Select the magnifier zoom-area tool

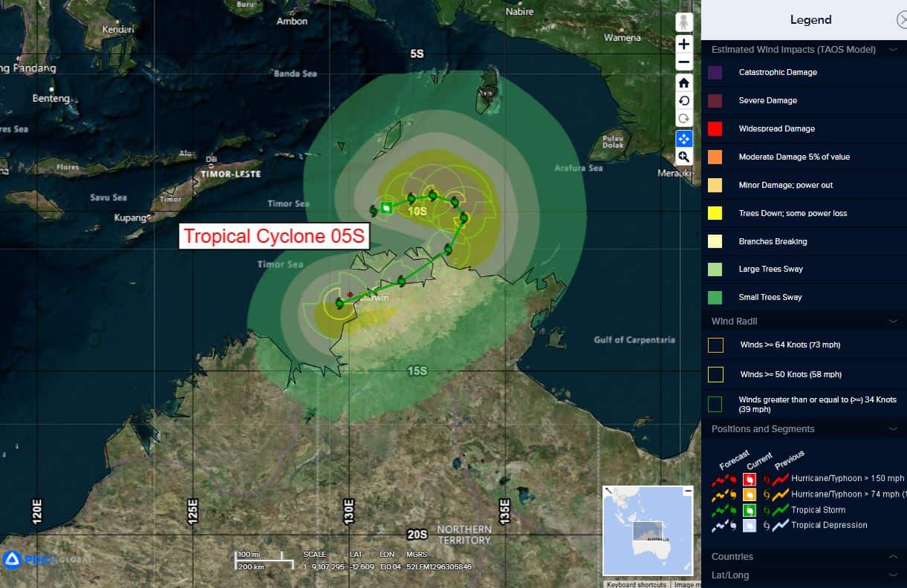click(684, 157)
